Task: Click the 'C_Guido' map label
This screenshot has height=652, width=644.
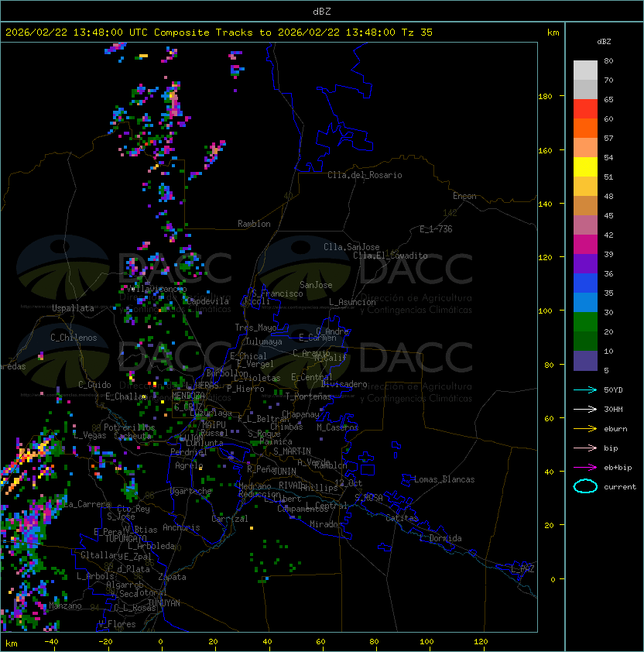Action: click(x=94, y=385)
